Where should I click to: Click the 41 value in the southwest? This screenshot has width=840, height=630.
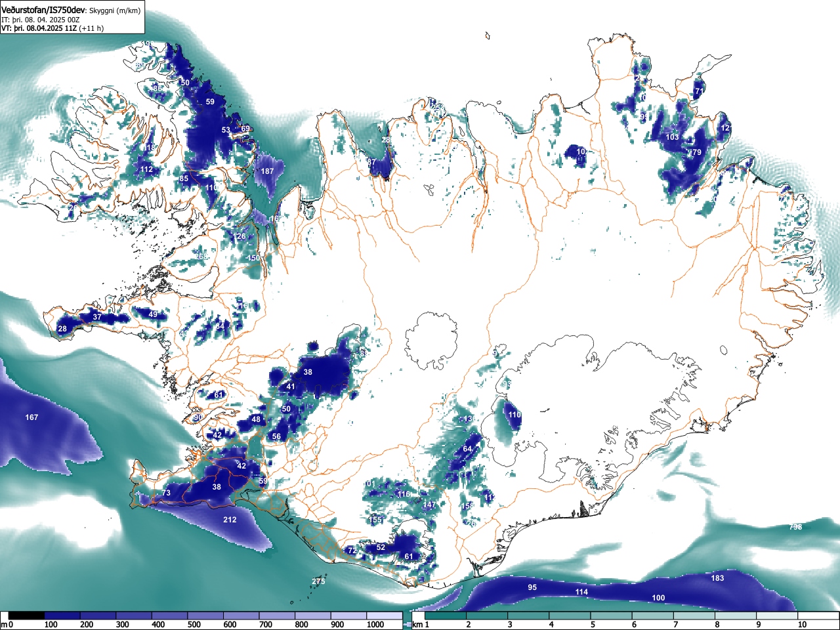[x=291, y=387]
